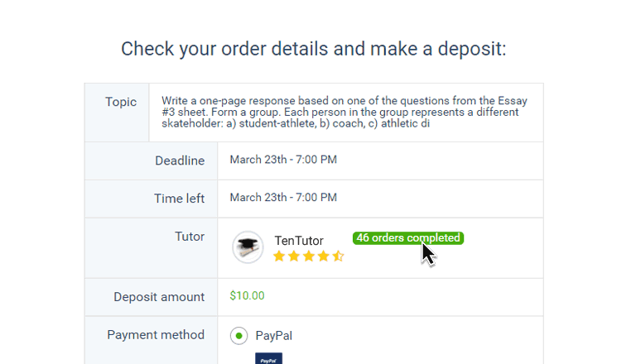Click the fourth rating star

324,256
